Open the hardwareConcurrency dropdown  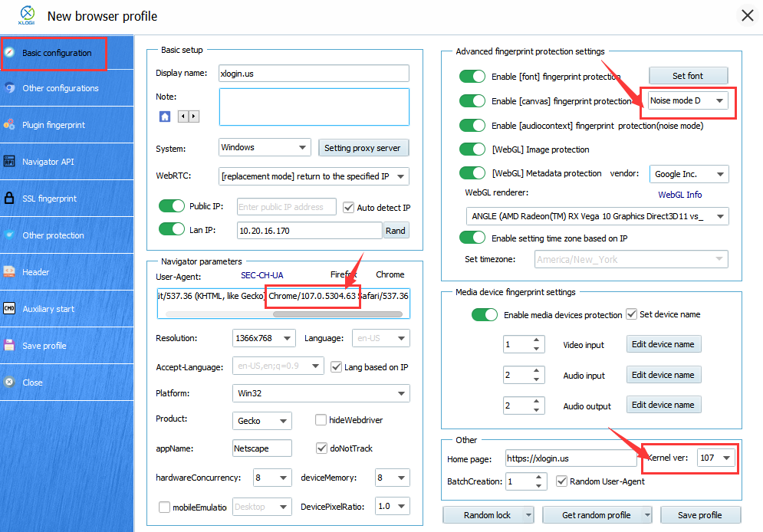(x=272, y=478)
